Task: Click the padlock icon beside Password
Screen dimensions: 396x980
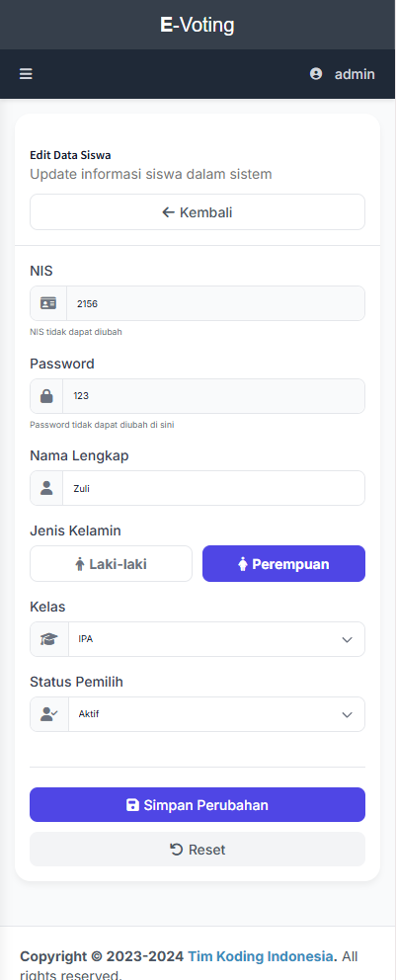Action: (x=46, y=396)
